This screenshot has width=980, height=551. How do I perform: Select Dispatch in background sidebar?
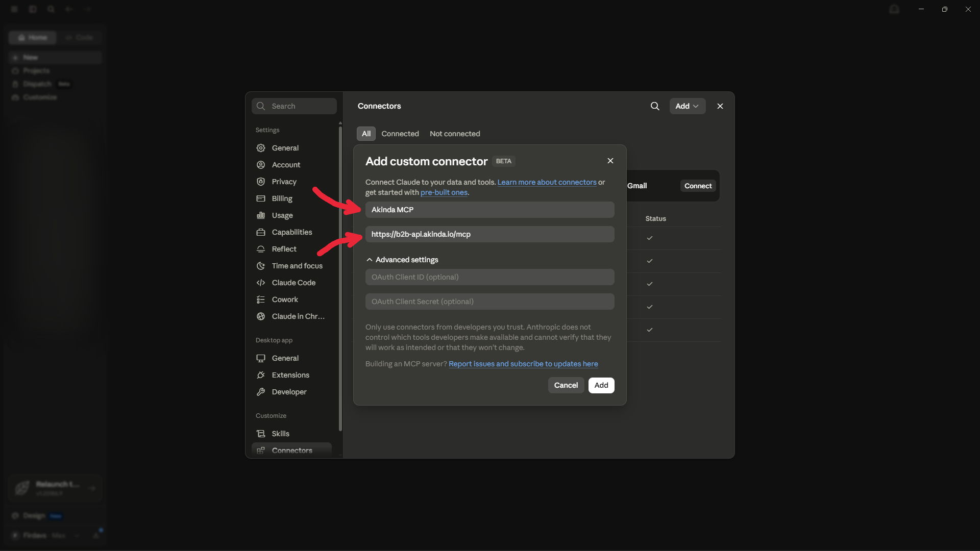coord(37,84)
